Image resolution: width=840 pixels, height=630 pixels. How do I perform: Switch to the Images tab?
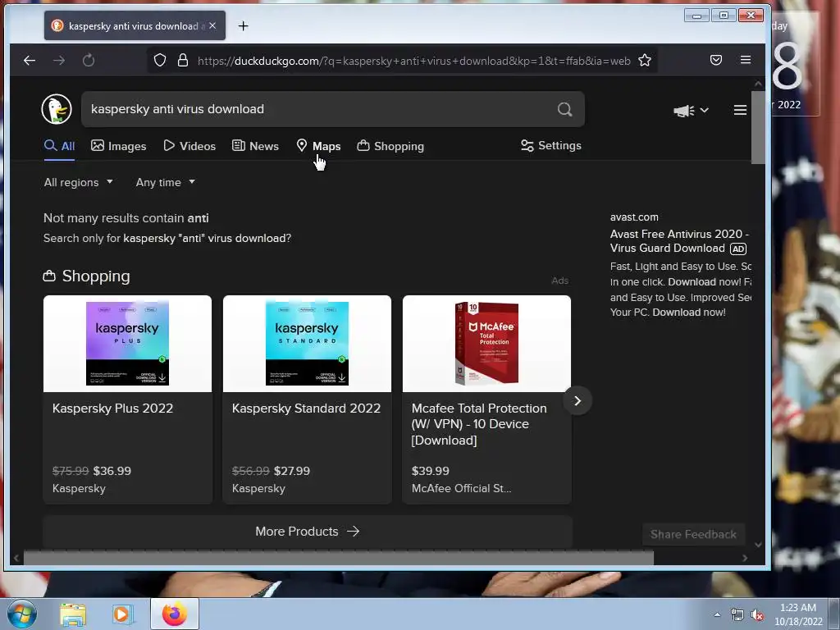[x=118, y=146]
